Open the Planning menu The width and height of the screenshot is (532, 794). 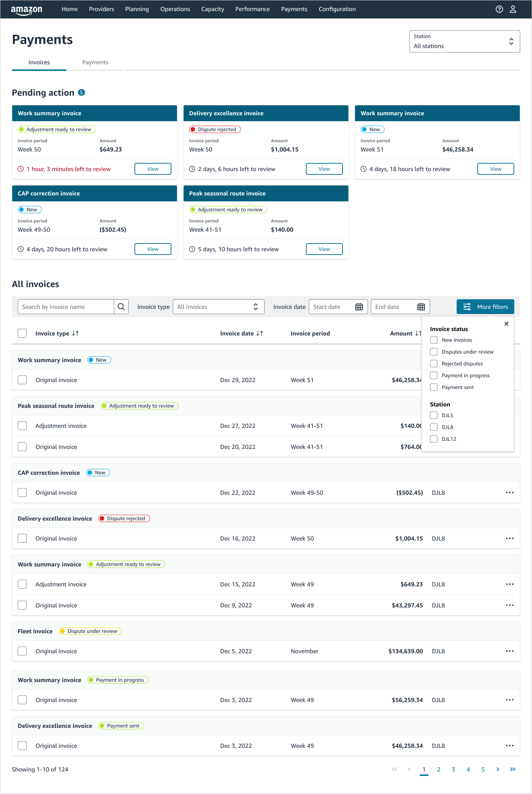tap(137, 9)
